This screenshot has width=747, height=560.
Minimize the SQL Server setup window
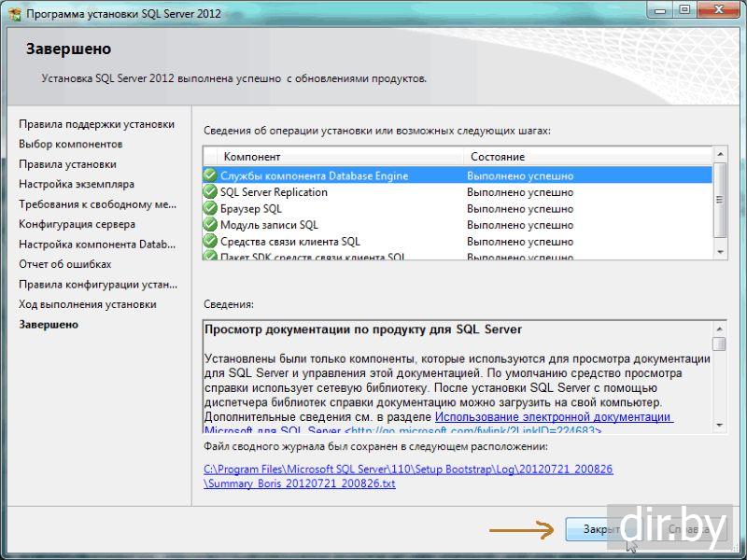(660, 10)
